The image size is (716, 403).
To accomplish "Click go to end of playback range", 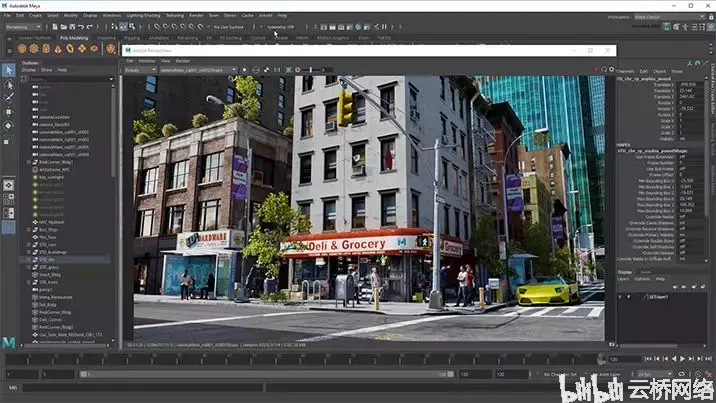I will click(708, 359).
